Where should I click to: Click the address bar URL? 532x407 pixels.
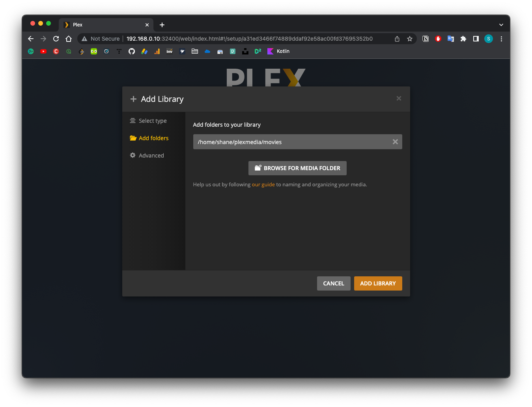(249, 39)
